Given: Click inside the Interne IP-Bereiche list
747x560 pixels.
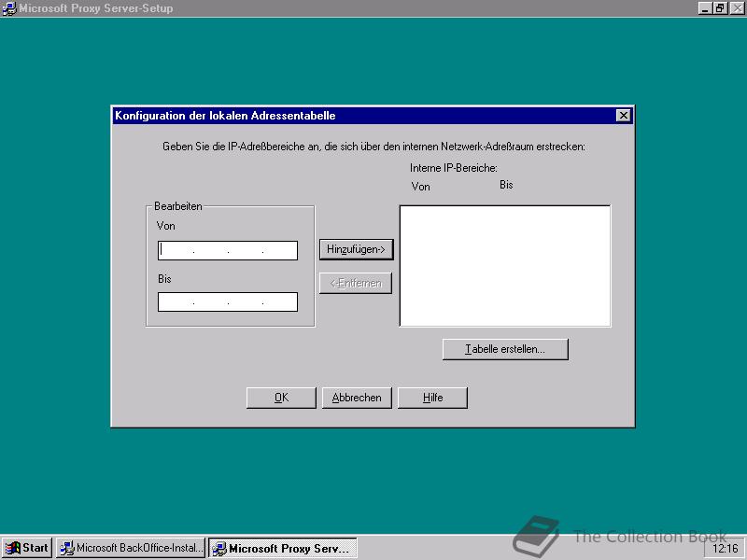Looking at the screenshot, I should point(505,266).
